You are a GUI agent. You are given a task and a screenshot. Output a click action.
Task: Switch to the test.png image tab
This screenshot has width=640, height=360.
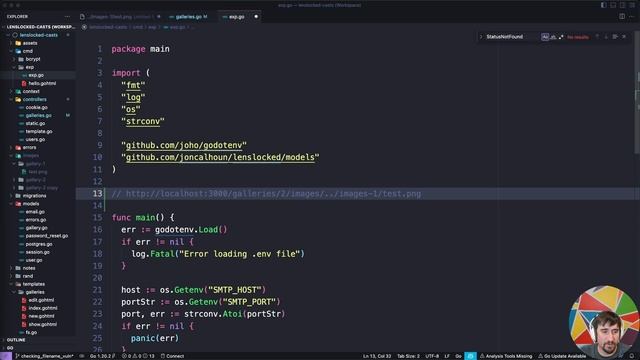coord(120,17)
